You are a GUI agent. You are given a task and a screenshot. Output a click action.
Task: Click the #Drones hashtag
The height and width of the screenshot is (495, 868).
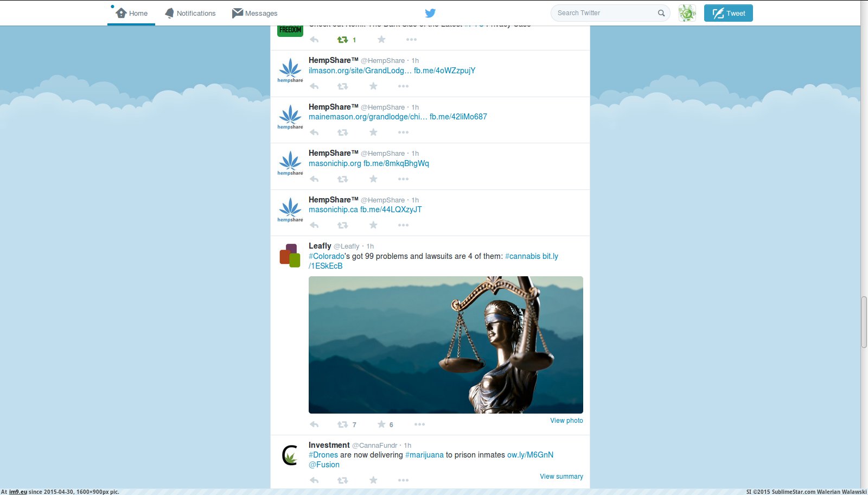click(323, 455)
